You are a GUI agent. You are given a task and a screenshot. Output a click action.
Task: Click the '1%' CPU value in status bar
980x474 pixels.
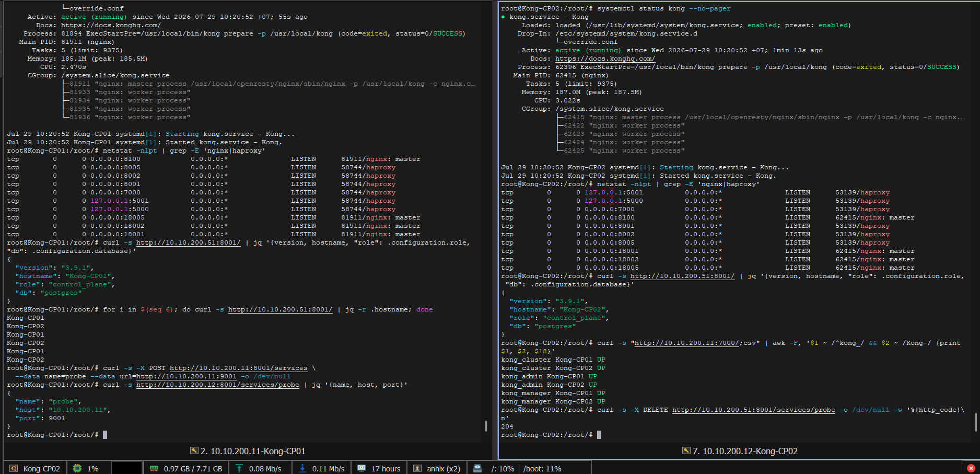click(x=93, y=469)
